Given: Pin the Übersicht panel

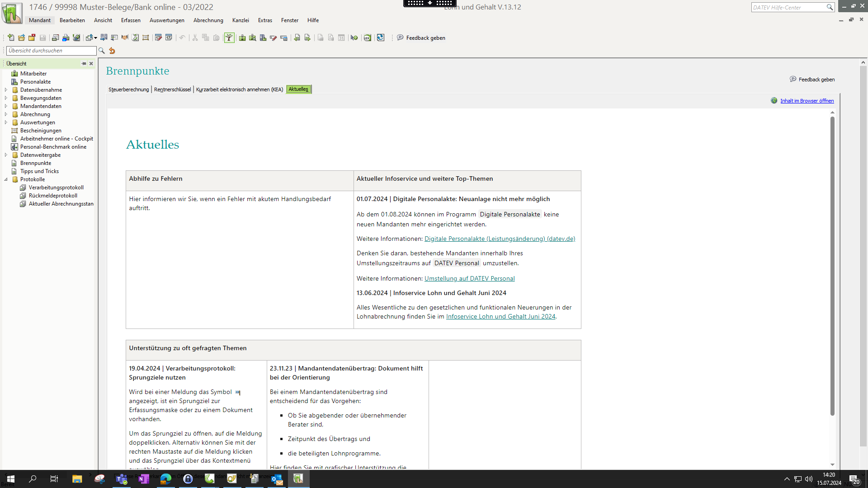Looking at the screenshot, I should [84, 64].
